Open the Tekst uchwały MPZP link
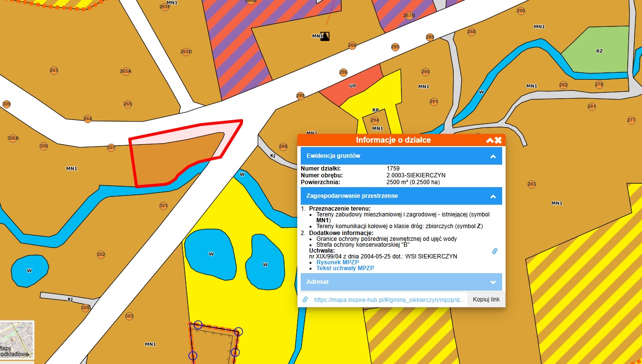Image resolution: width=642 pixels, height=364 pixels. 345,268
